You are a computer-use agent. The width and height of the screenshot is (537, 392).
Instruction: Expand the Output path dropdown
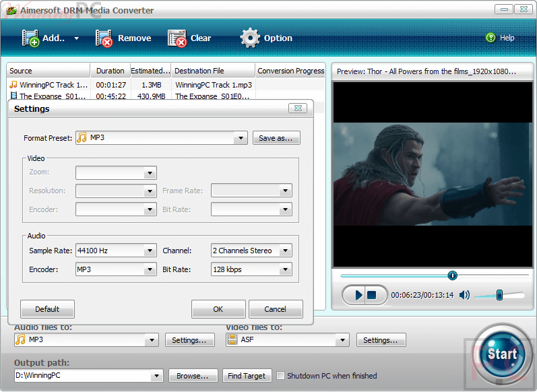tap(156, 376)
